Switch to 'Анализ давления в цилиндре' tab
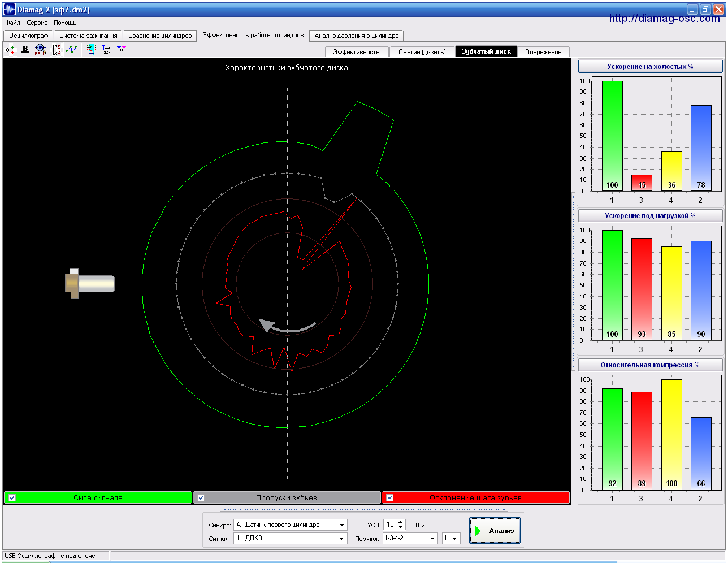The image size is (728, 563). click(x=357, y=36)
